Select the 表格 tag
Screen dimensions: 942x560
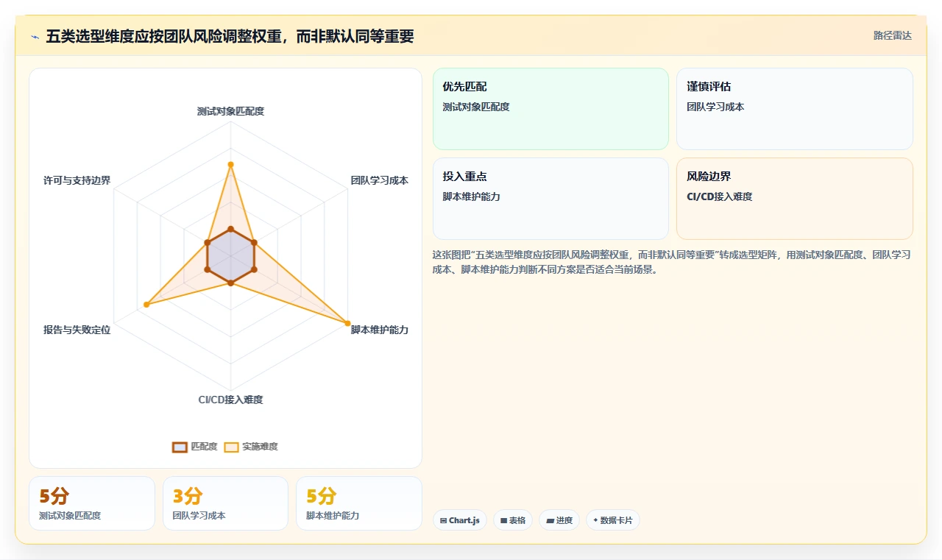tap(513, 520)
